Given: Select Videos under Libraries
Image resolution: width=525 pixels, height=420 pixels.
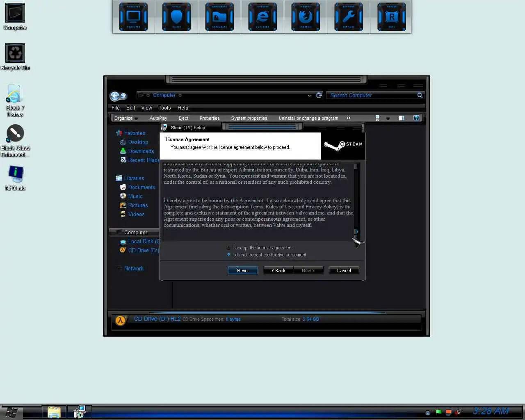Looking at the screenshot, I should click(132, 214).
